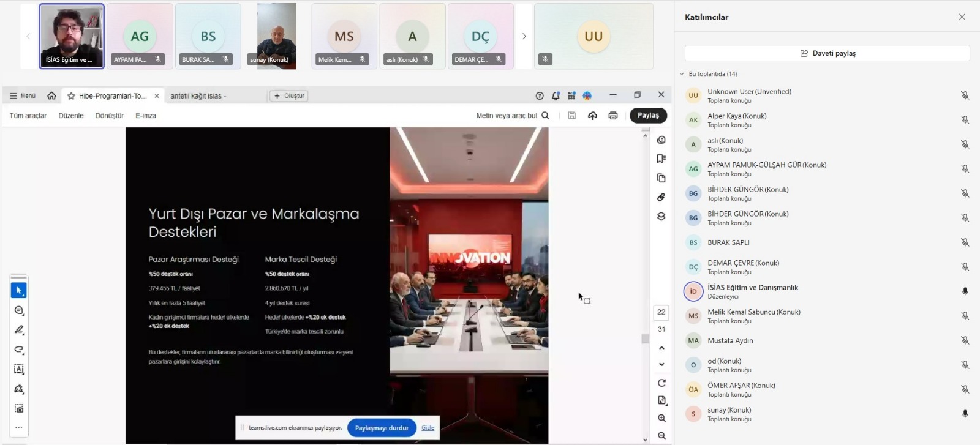Open the bookmarks panel icon
This screenshot has height=445, width=980.
click(x=661, y=159)
